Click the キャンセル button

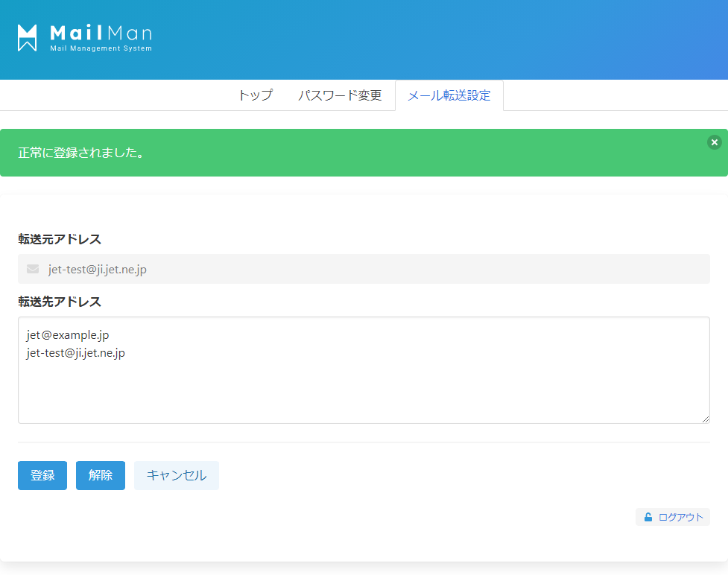click(177, 475)
